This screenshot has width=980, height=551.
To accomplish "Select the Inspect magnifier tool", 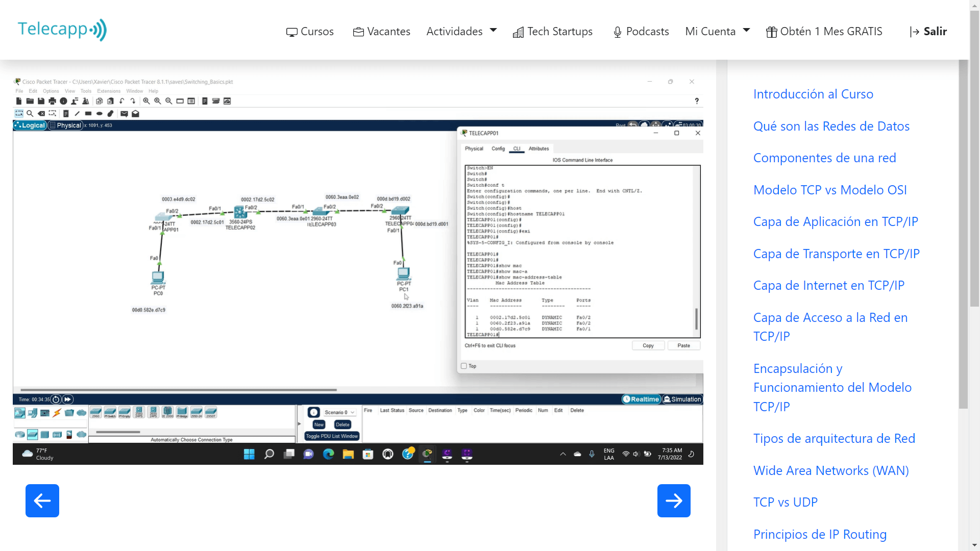I will coord(30,113).
